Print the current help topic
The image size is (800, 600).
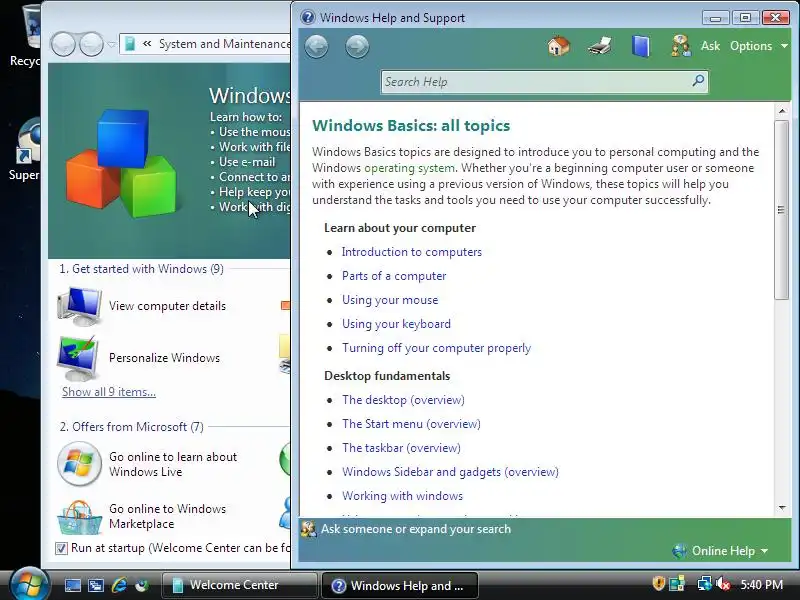tap(600, 46)
